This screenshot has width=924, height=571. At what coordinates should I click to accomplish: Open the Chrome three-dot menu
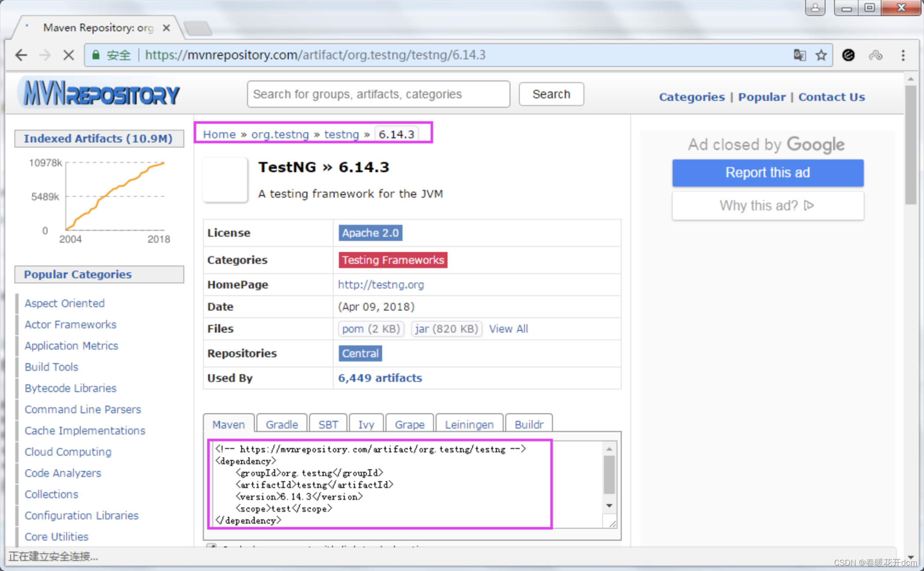903,55
